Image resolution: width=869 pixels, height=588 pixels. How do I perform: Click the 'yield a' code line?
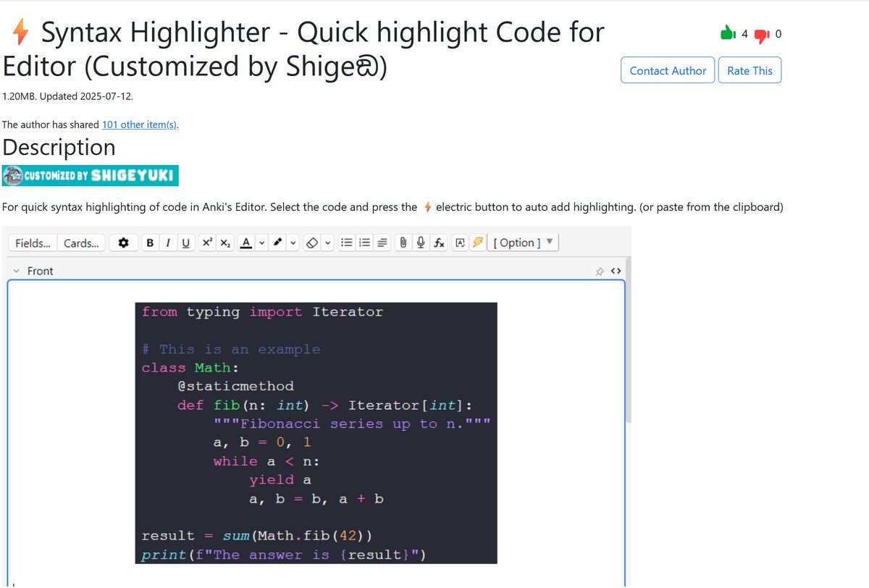point(281,479)
